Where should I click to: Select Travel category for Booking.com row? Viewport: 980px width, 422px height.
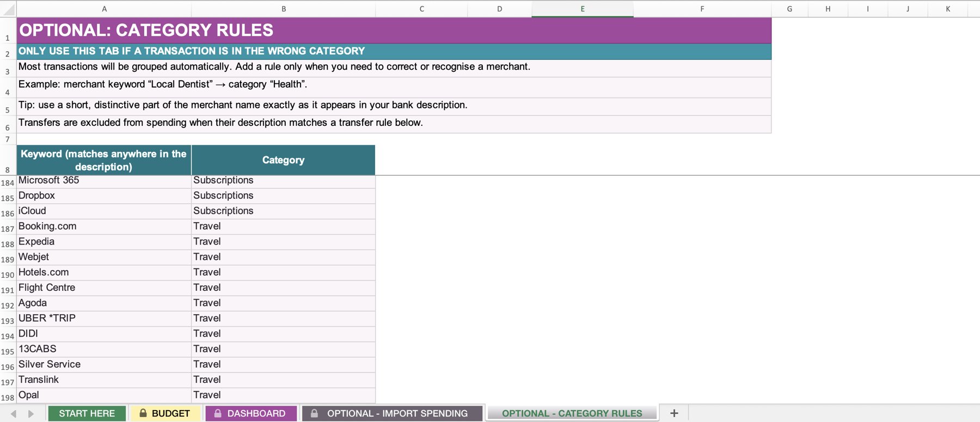pyautogui.click(x=283, y=227)
